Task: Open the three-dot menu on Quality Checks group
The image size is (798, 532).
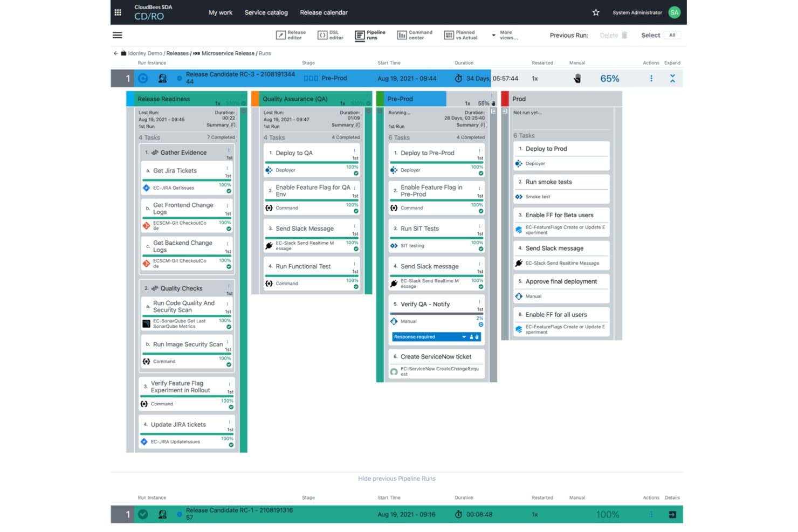Action: click(229, 286)
